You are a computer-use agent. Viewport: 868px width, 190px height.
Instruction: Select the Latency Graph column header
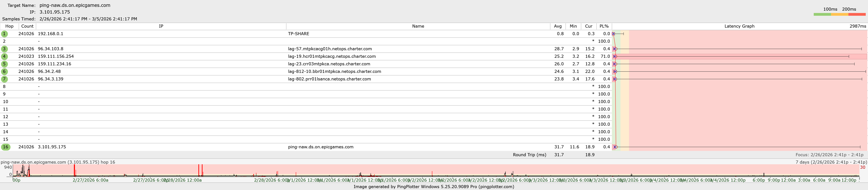[x=739, y=26]
